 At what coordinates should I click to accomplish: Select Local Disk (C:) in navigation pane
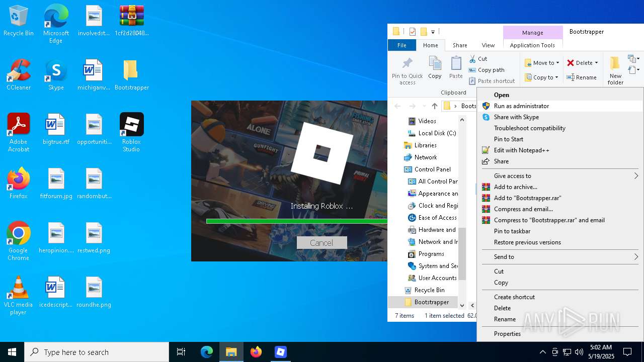432,133
